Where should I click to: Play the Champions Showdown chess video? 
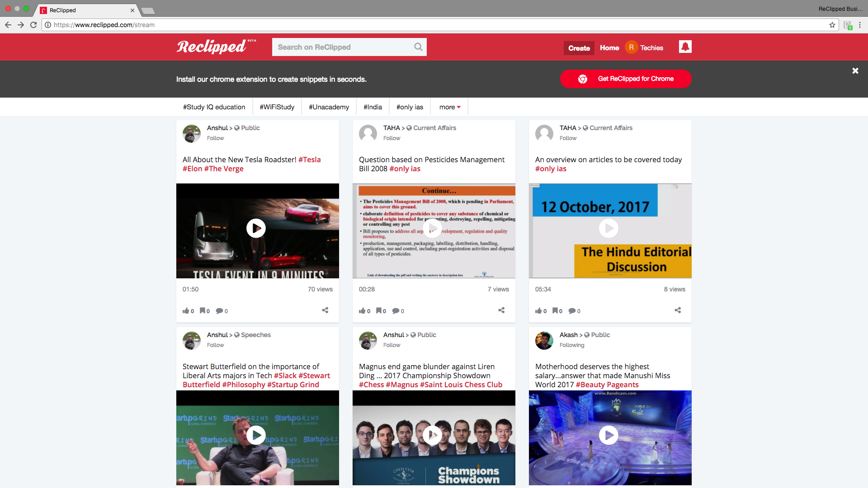432,435
